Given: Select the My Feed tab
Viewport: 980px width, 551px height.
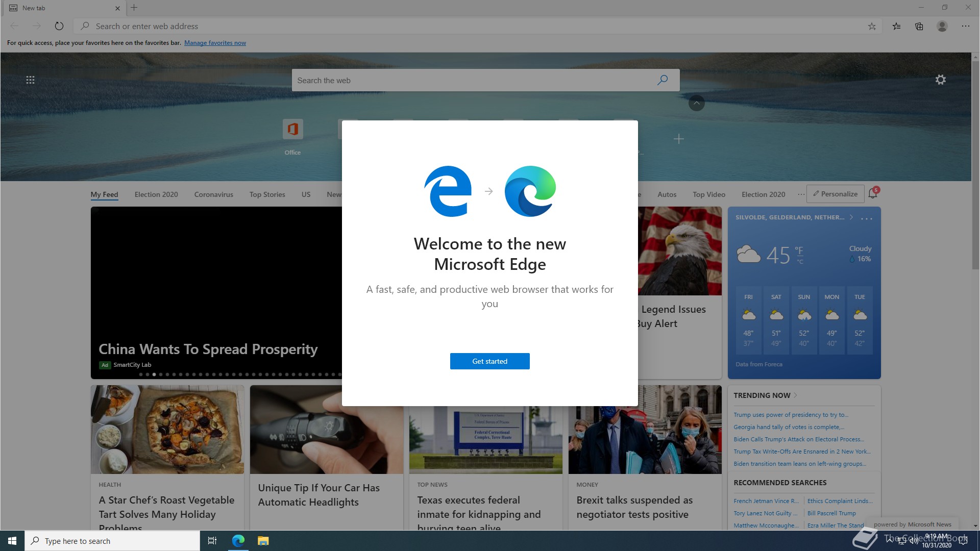Looking at the screenshot, I should tap(104, 194).
